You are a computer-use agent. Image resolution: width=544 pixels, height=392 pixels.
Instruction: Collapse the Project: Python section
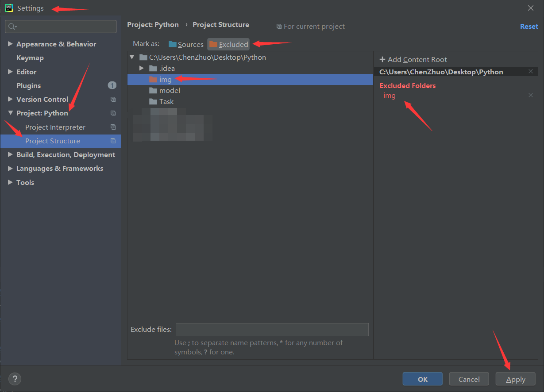coord(10,113)
